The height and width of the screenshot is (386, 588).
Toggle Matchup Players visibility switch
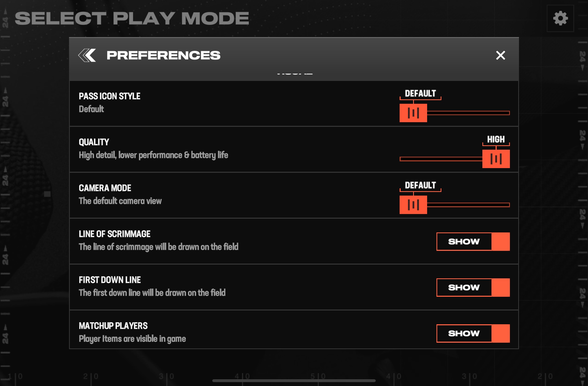coord(473,333)
